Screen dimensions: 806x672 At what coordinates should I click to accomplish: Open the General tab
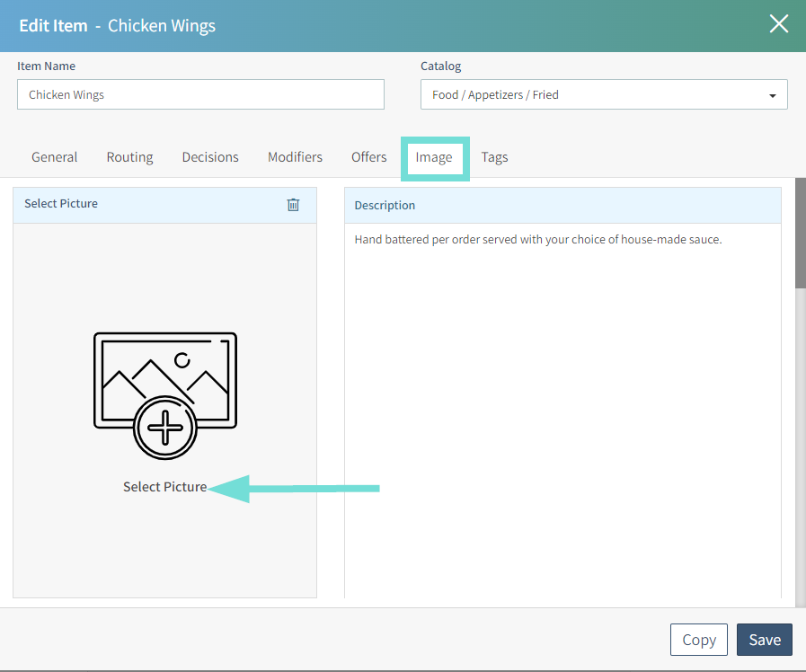click(55, 157)
